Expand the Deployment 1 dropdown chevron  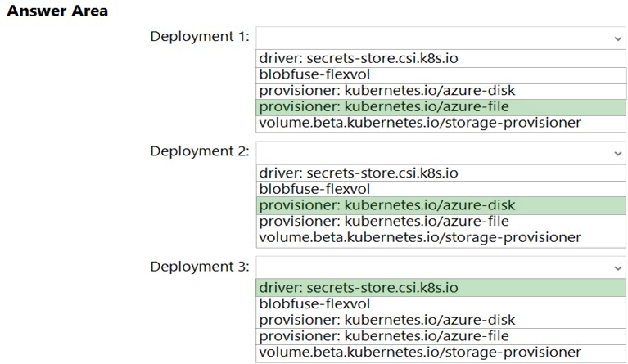click(617, 38)
